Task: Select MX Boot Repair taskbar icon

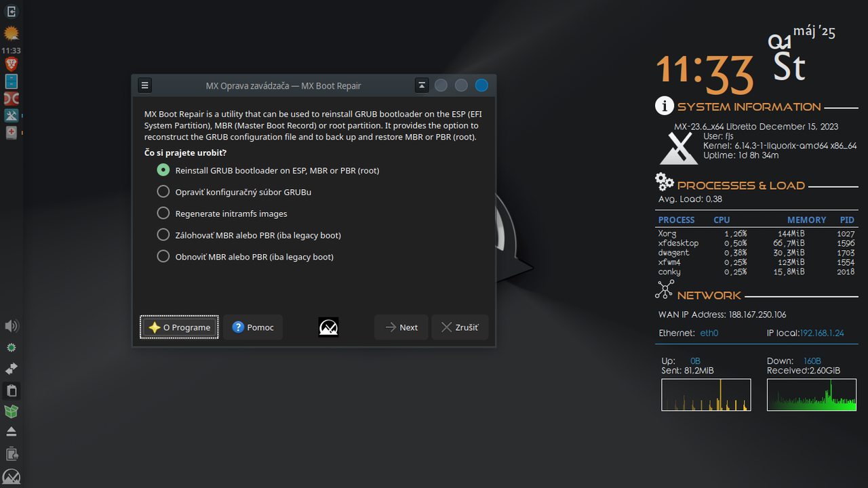Action: [x=11, y=133]
